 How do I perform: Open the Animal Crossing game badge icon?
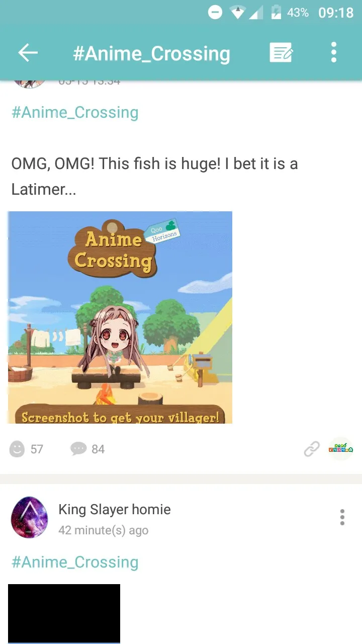341,449
